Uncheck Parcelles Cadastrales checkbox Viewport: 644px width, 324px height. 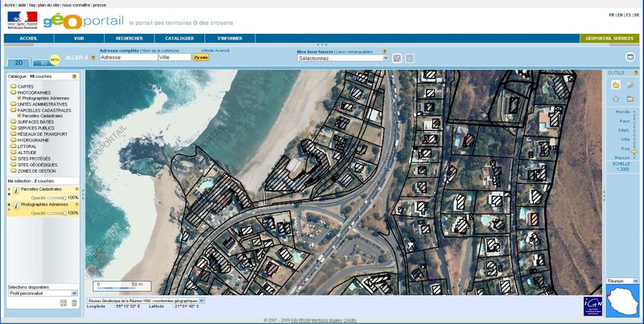[x=19, y=116]
